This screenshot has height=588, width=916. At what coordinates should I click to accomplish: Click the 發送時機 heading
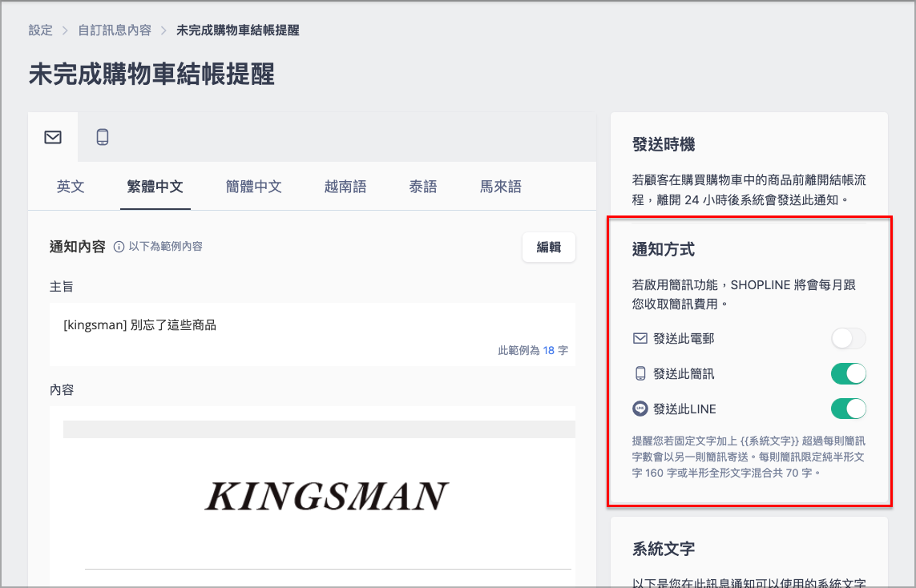point(663,144)
